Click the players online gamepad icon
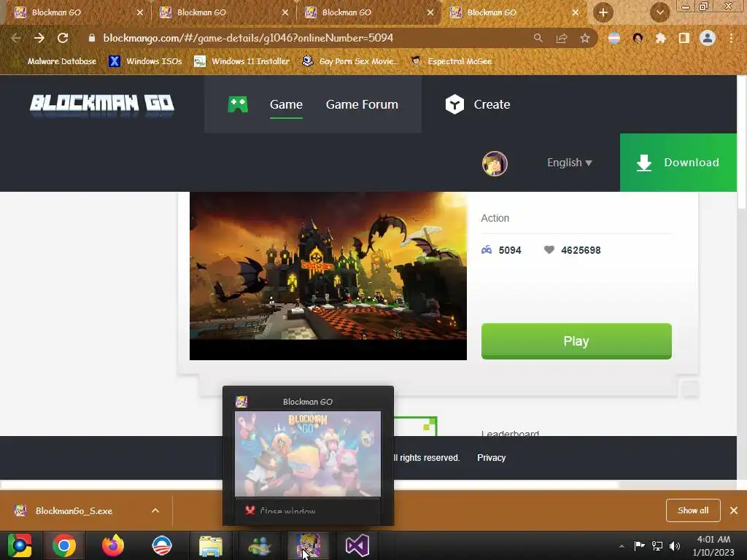Screen dimensions: 747x560 (x=487, y=250)
